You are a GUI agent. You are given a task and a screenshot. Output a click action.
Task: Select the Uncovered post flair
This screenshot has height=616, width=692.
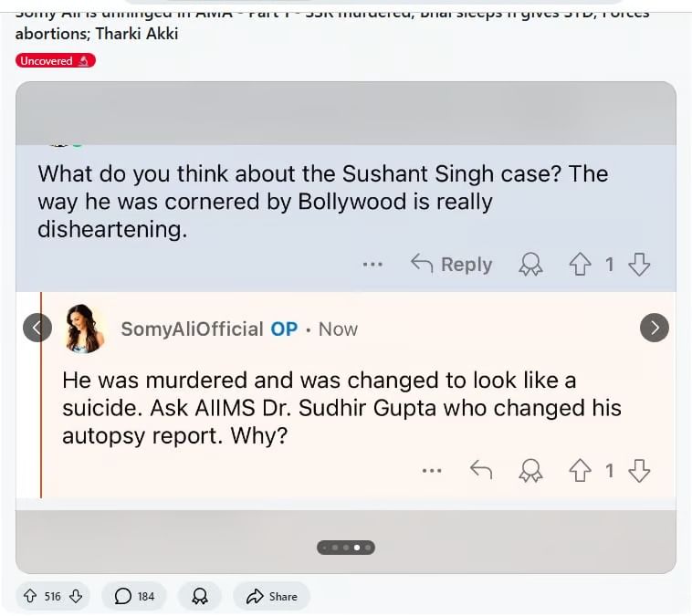coord(55,61)
